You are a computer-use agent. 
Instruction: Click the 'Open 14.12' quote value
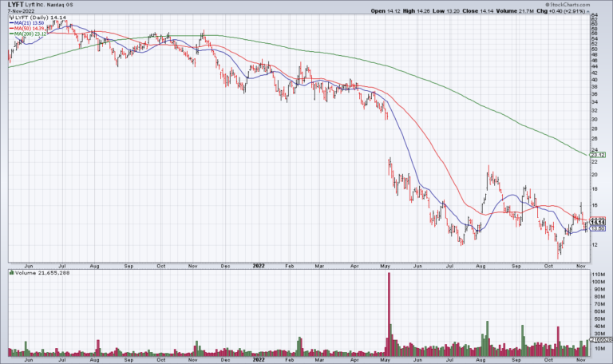[385, 11]
